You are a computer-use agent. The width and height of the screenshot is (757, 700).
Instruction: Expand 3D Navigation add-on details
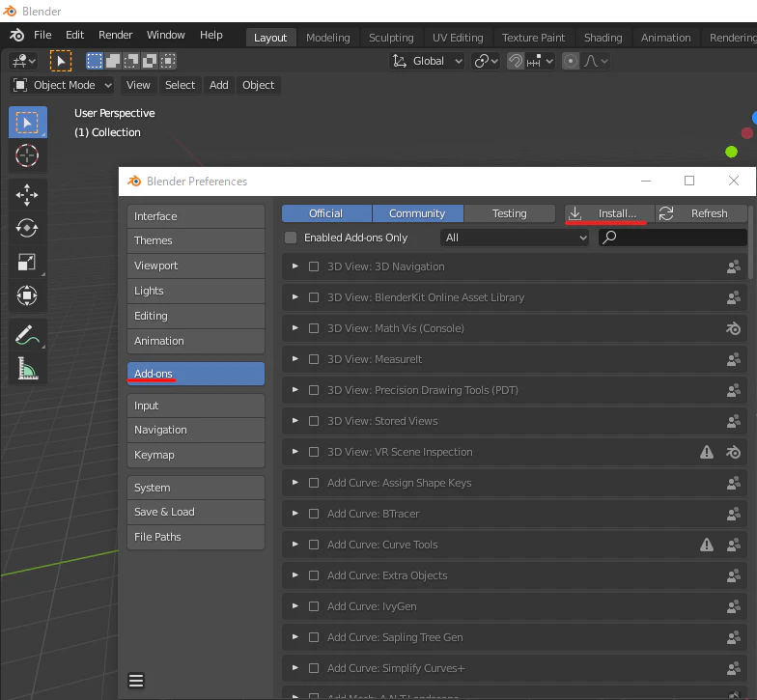pyautogui.click(x=295, y=266)
